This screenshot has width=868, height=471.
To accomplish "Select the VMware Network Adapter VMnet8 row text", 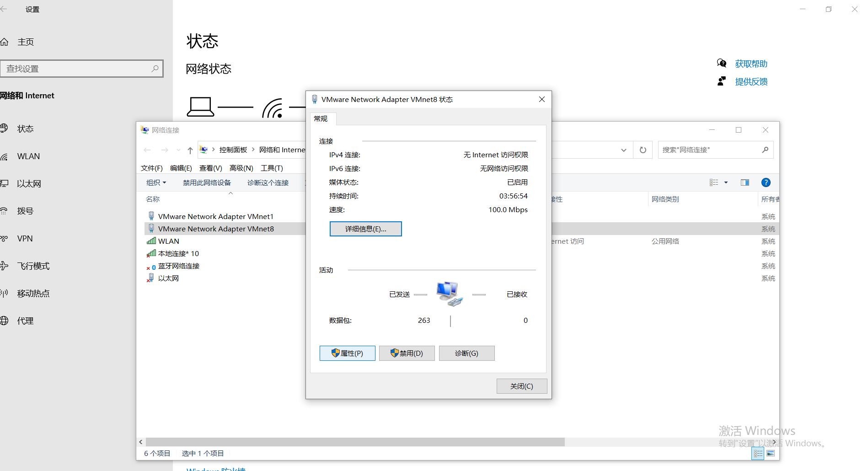I will pyautogui.click(x=216, y=229).
